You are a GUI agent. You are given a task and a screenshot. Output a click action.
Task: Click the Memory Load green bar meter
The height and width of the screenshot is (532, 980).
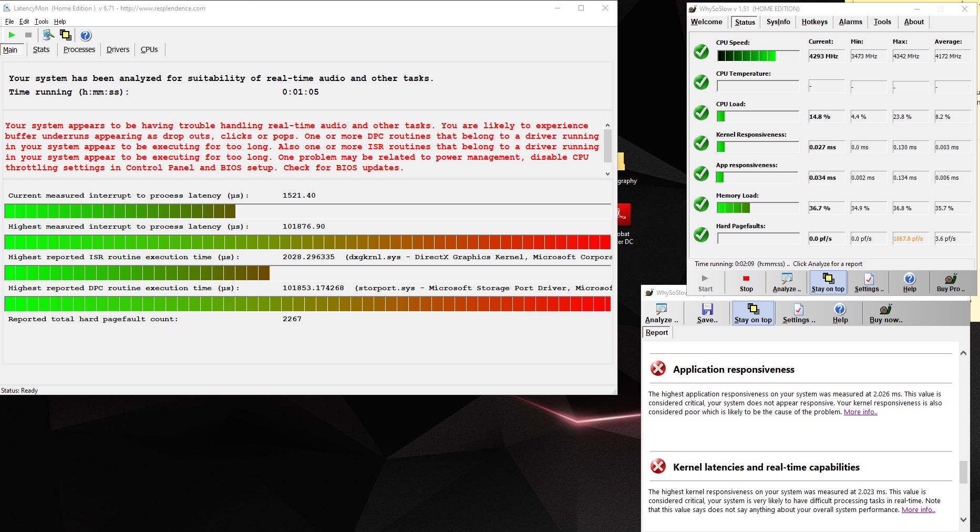click(x=758, y=208)
